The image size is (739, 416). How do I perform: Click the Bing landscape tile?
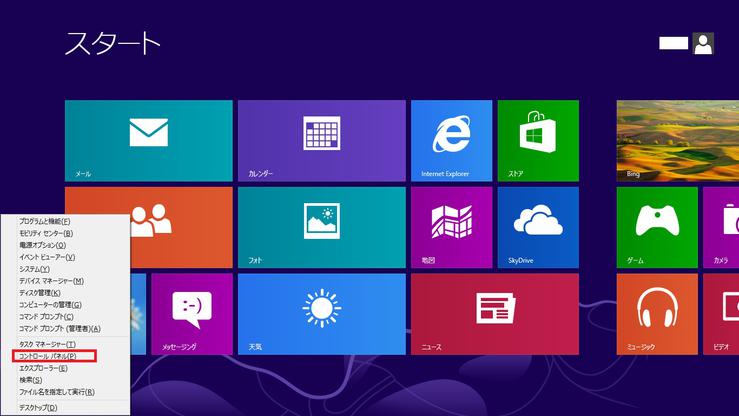pyautogui.click(x=677, y=140)
